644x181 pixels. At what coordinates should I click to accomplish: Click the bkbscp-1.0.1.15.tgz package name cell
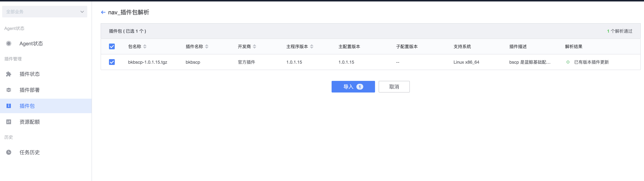tap(148, 62)
